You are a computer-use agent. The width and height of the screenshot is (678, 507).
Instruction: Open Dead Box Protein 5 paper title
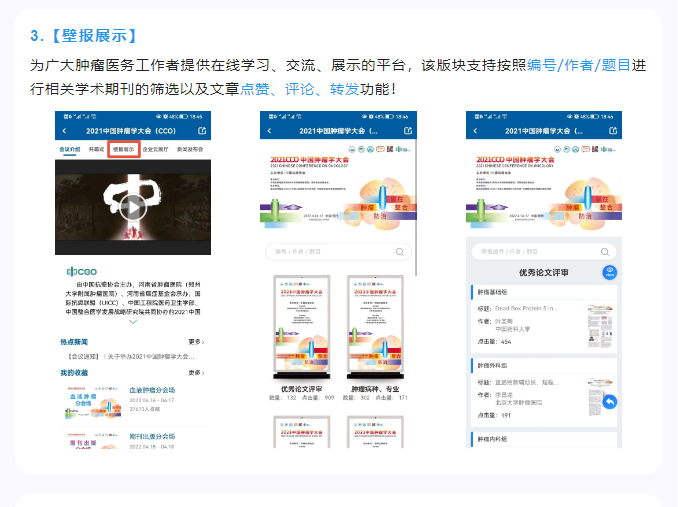tap(527, 309)
